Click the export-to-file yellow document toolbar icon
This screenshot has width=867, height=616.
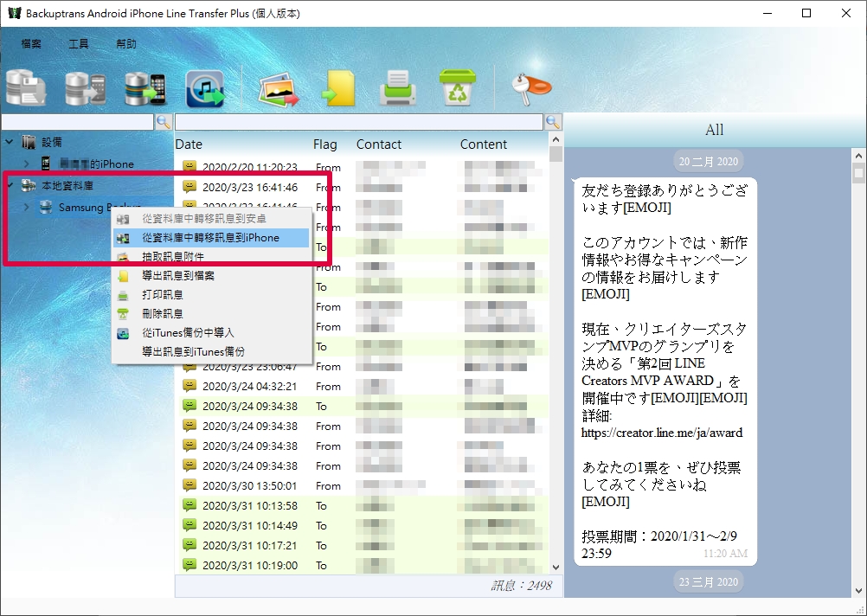pos(337,88)
